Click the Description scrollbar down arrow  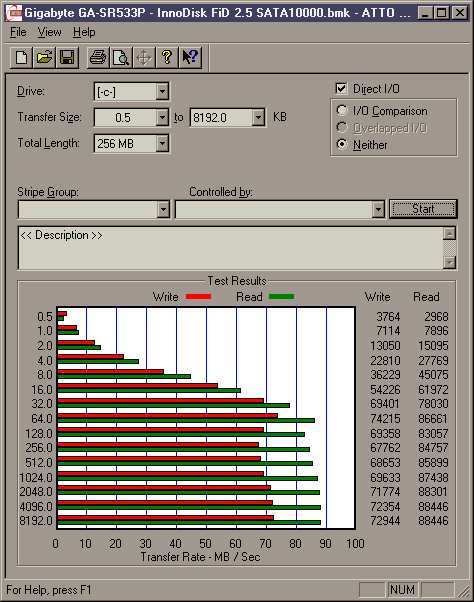[449, 262]
